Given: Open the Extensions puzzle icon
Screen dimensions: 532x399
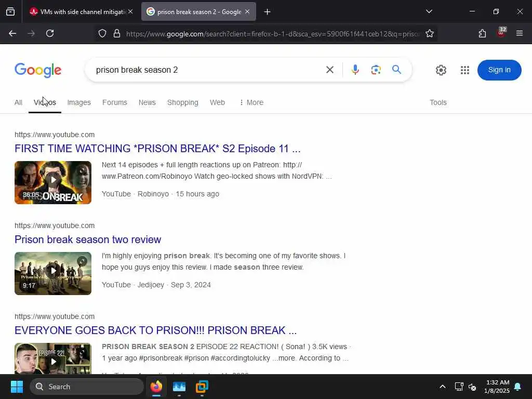Looking at the screenshot, I should pyautogui.click(x=482, y=33).
